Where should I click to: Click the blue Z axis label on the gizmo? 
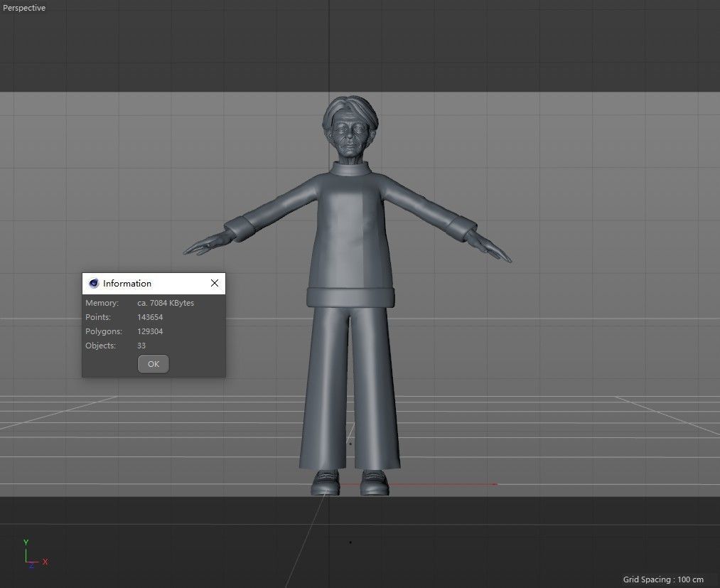coord(31,566)
